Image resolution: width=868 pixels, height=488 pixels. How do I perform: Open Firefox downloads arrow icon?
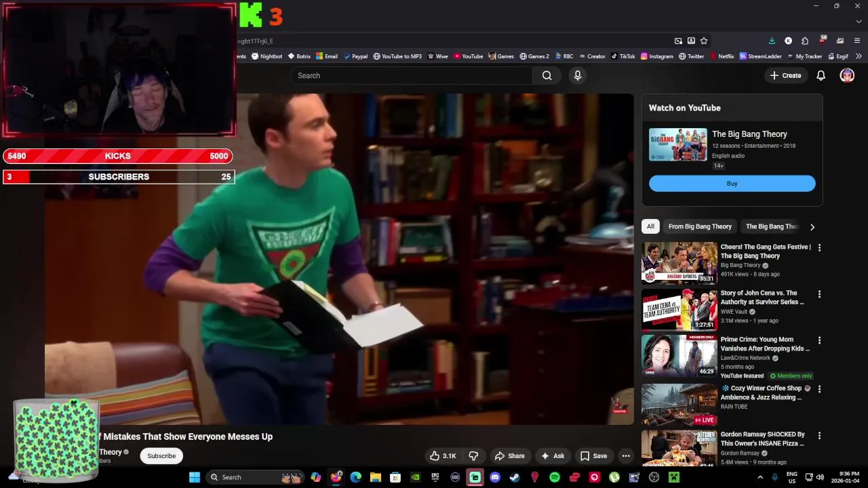tap(772, 41)
